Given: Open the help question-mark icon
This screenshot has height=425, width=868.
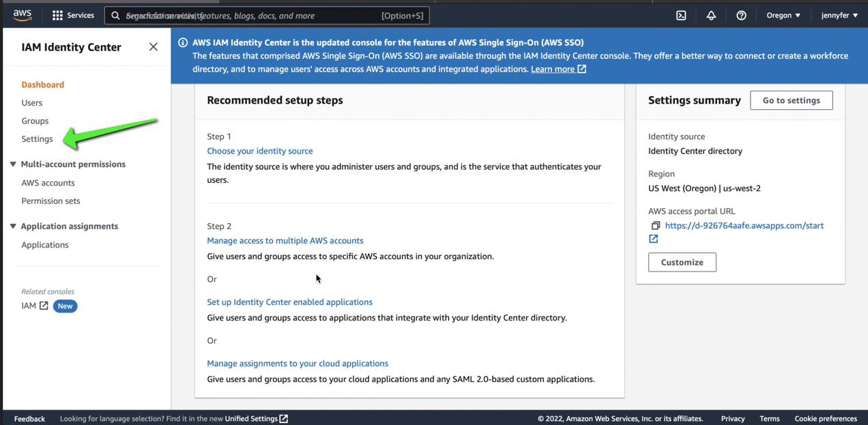Looking at the screenshot, I should [x=741, y=15].
